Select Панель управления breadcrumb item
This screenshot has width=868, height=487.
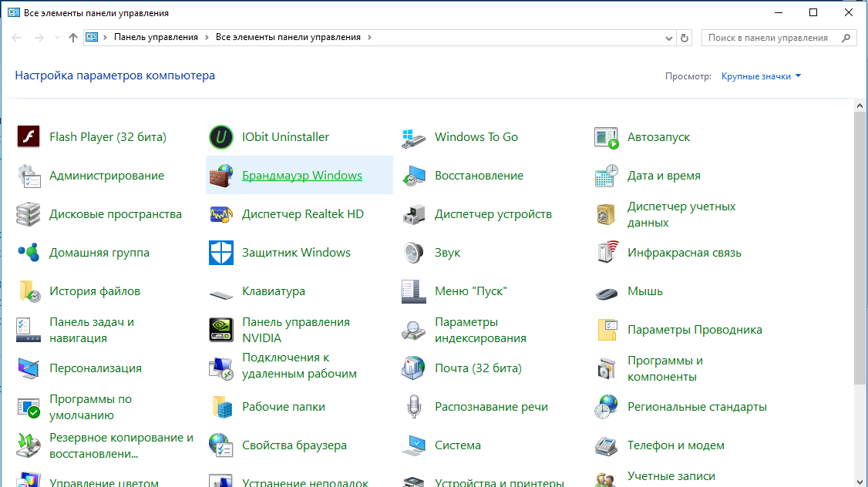click(x=156, y=37)
